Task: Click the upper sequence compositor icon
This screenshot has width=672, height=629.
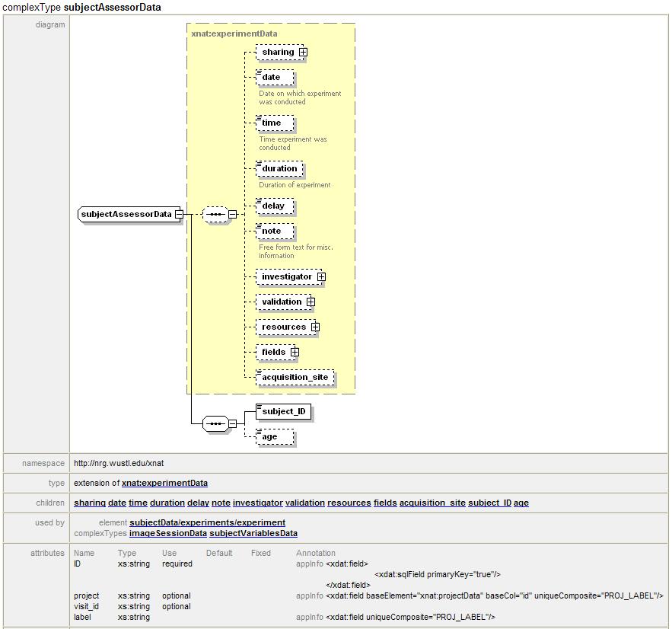Action: click(216, 215)
